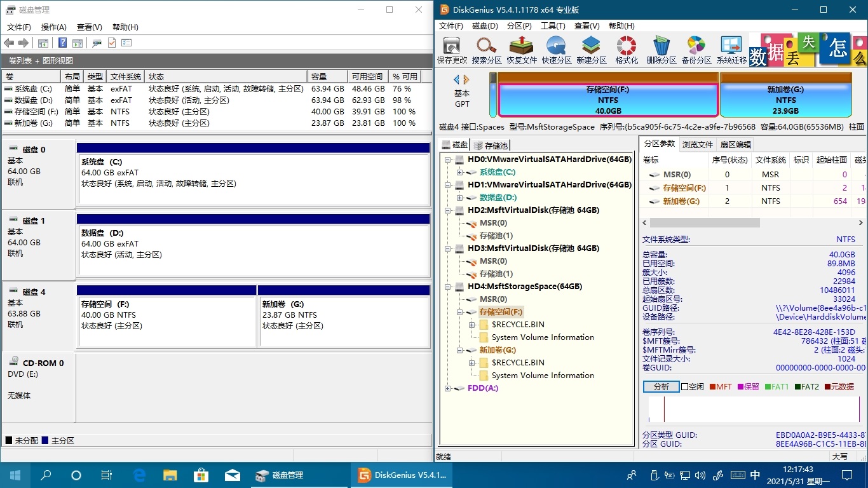
Task: Go to previous disk with left arrow
Action: coord(456,79)
